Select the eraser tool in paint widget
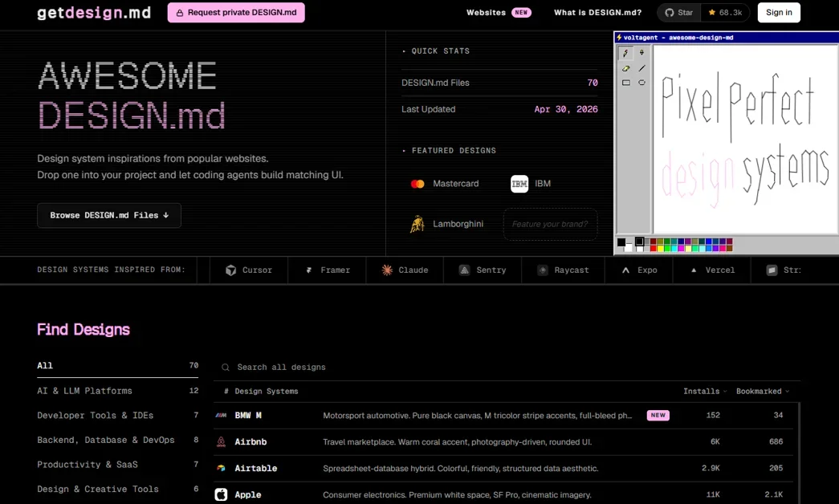The height and width of the screenshot is (504, 839). pos(625,68)
